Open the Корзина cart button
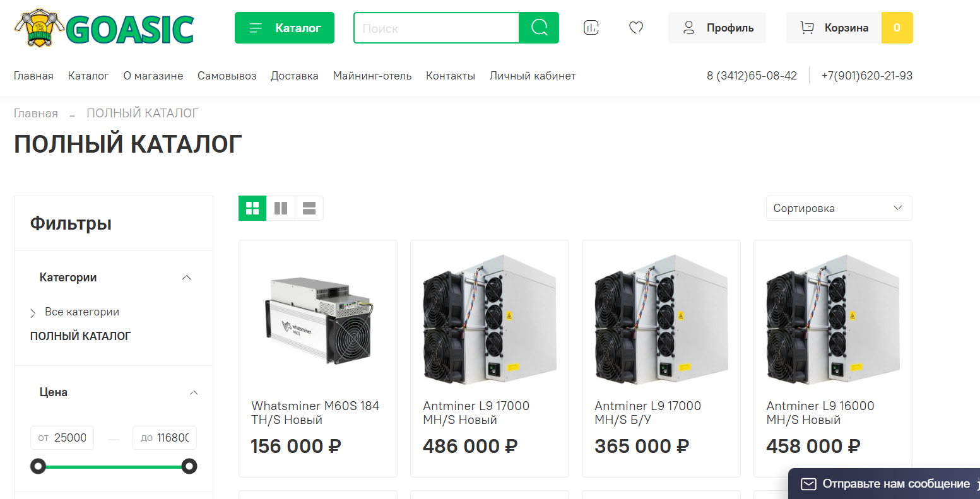Image resolution: width=980 pixels, height=499 pixels. 834,28
